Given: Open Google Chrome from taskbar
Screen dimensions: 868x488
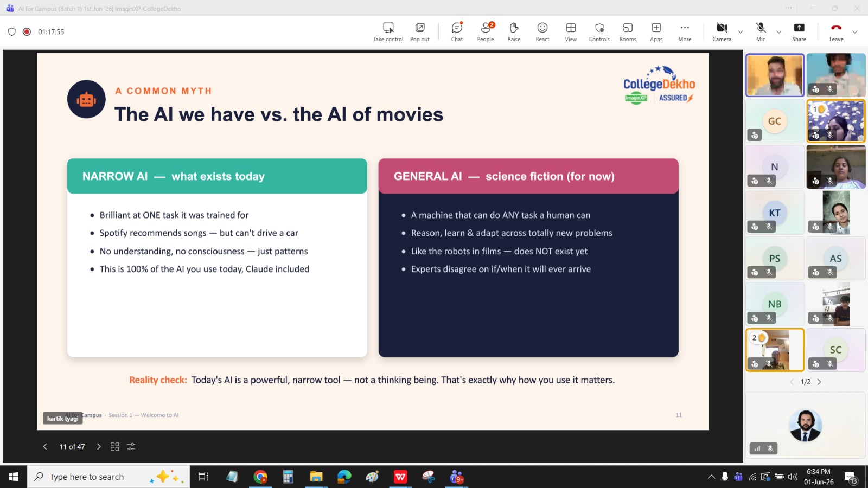Looking at the screenshot, I should [x=260, y=477].
